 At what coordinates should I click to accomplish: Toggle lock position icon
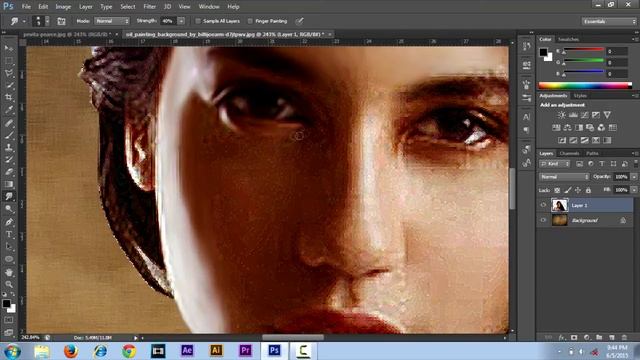click(578, 190)
